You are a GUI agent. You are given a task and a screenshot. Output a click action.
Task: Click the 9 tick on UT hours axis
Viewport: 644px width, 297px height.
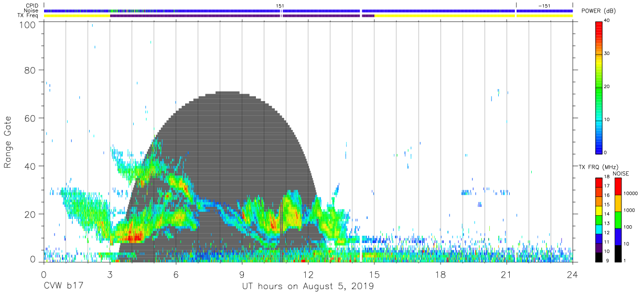[242, 274]
